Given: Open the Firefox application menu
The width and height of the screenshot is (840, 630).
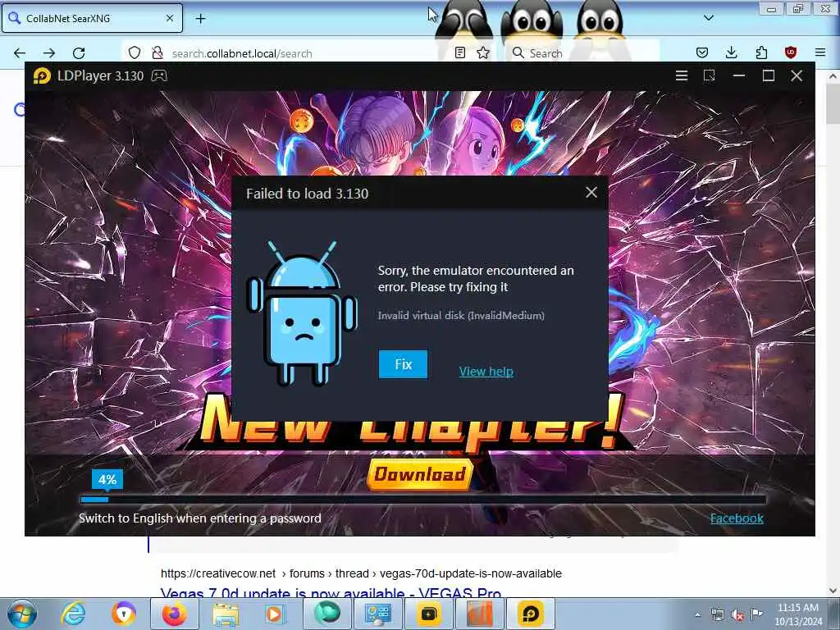Looking at the screenshot, I should pos(820,52).
